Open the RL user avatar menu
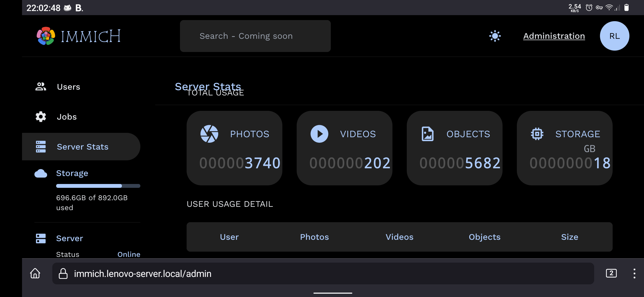644x297 pixels. 614,36
